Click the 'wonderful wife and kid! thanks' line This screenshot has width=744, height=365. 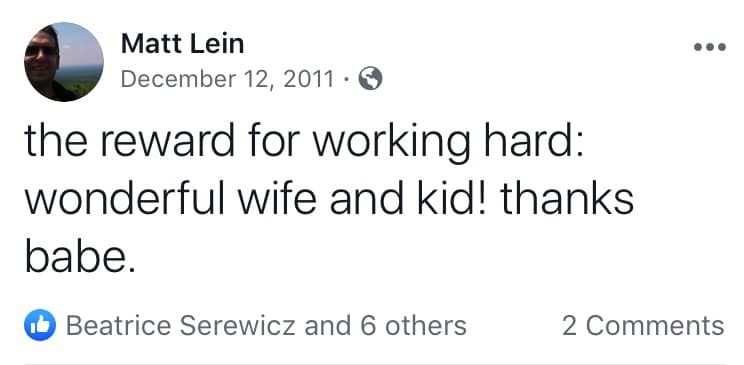tap(329, 200)
